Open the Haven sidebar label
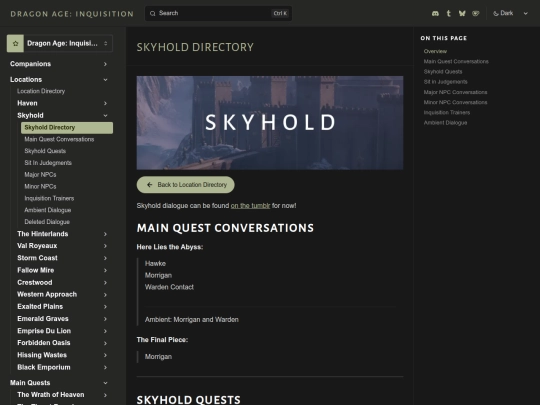540x405 pixels. pyautogui.click(x=27, y=103)
